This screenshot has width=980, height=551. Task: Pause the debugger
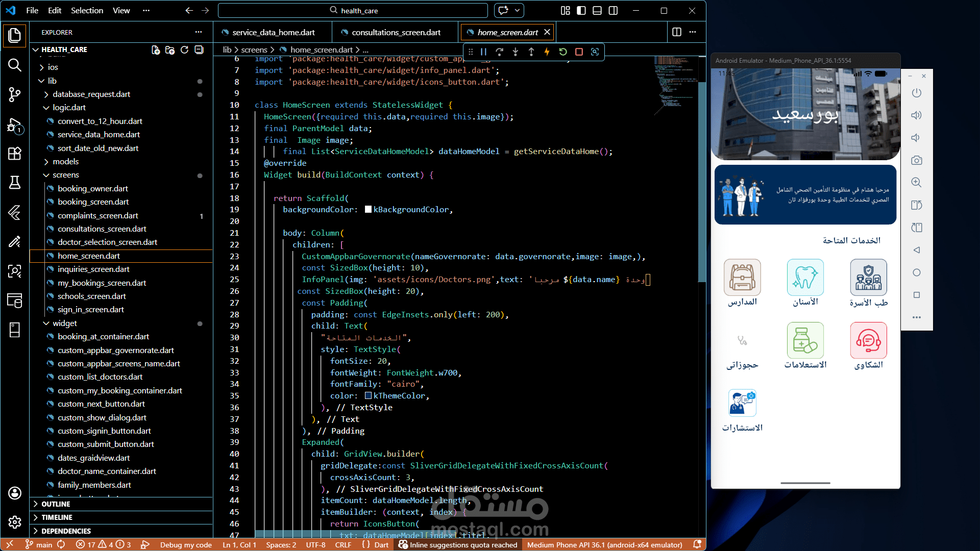pyautogui.click(x=483, y=52)
